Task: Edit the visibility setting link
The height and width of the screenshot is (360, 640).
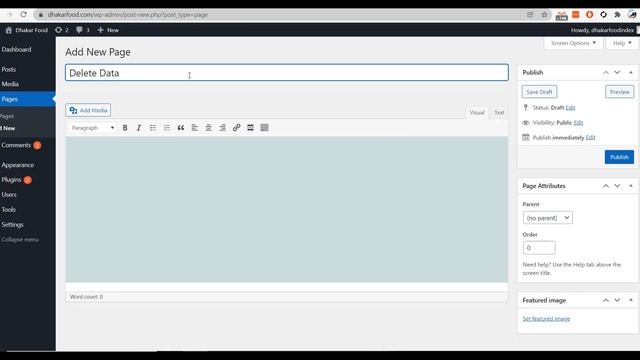Action: pyautogui.click(x=578, y=122)
